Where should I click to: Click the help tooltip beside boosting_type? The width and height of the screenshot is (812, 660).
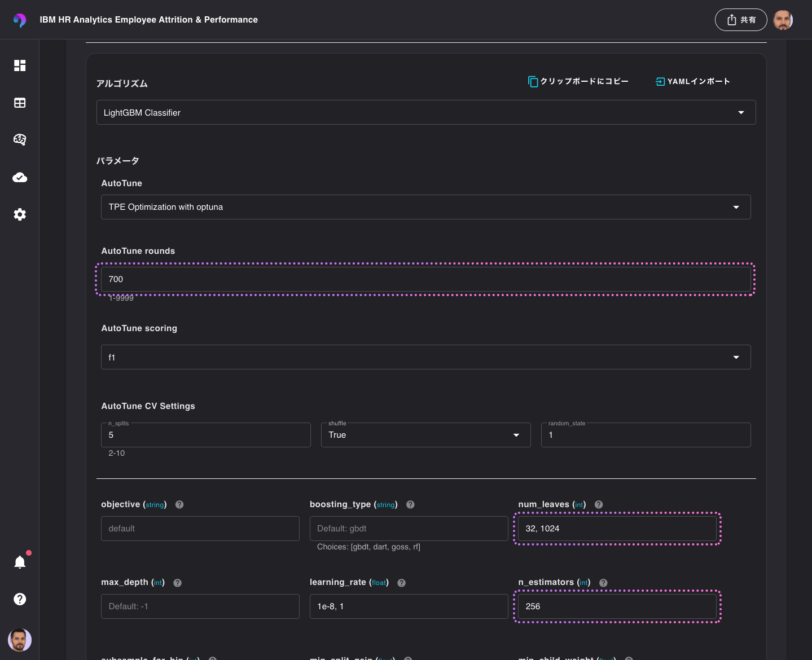pyautogui.click(x=410, y=504)
